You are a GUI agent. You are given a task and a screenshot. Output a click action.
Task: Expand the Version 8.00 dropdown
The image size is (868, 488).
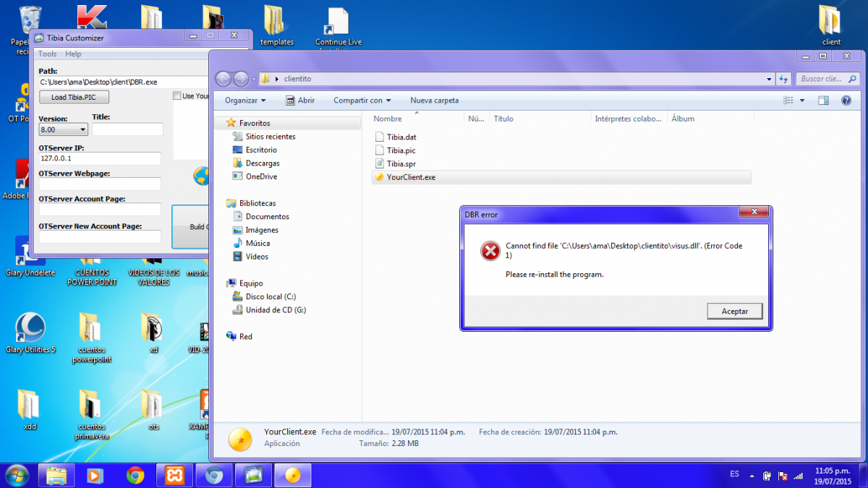[x=63, y=129]
